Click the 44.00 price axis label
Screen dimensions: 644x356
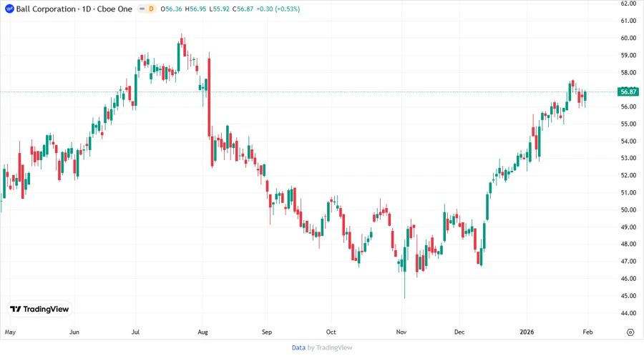pyautogui.click(x=628, y=313)
